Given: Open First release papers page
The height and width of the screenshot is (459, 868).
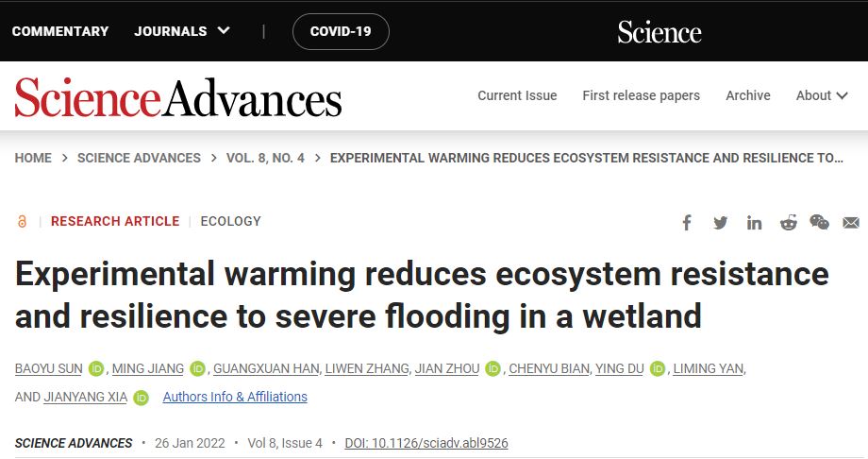Looking at the screenshot, I should [641, 95].
